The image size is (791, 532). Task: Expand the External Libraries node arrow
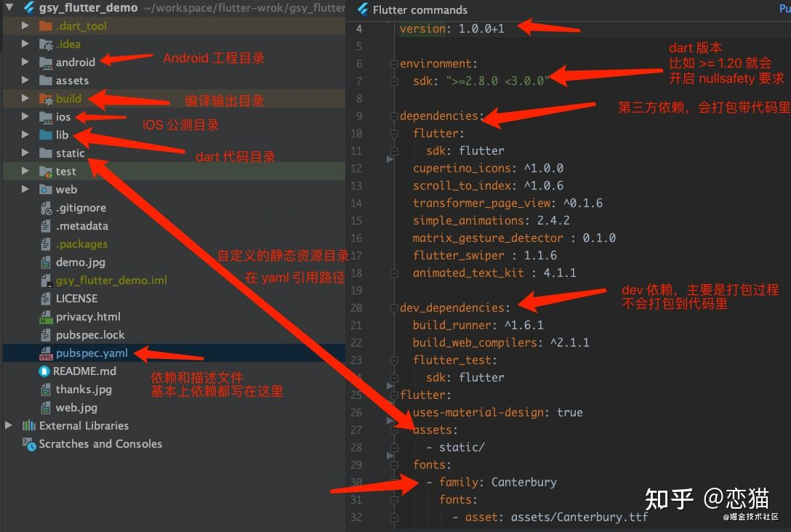[x=9, y=426]
